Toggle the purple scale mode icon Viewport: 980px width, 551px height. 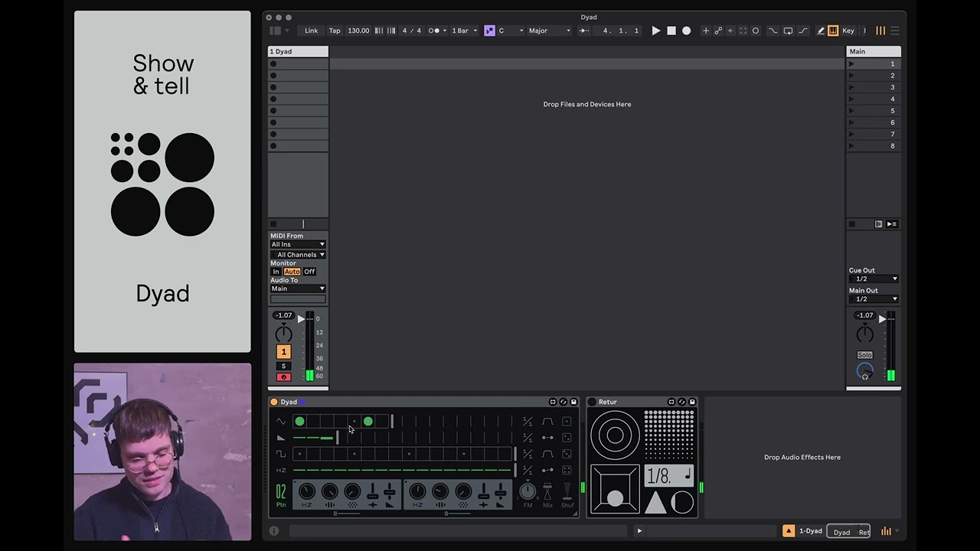489,31
